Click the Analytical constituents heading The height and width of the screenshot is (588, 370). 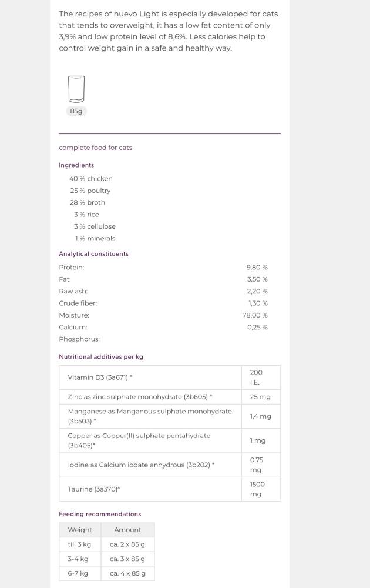point(93,254)
